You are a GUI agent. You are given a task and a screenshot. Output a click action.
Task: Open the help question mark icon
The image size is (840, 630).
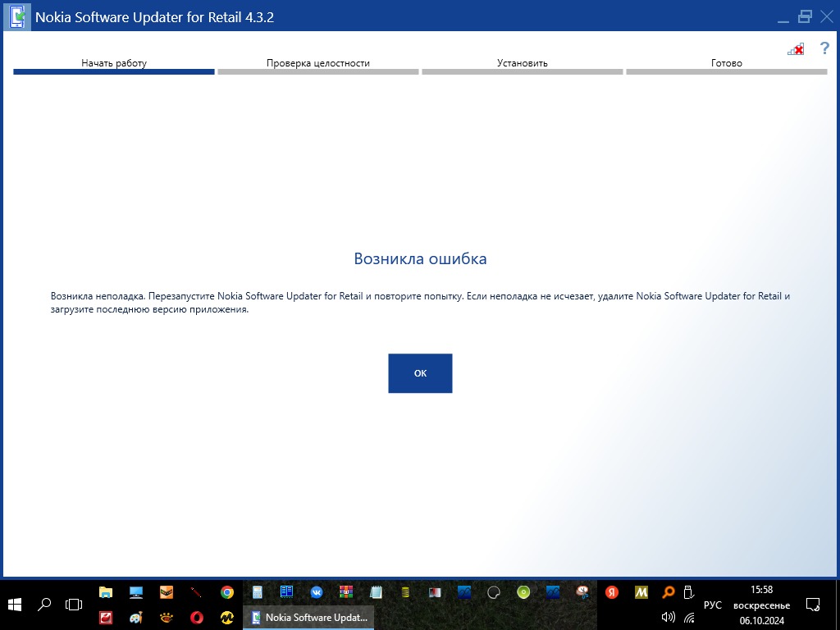[824, 48]
